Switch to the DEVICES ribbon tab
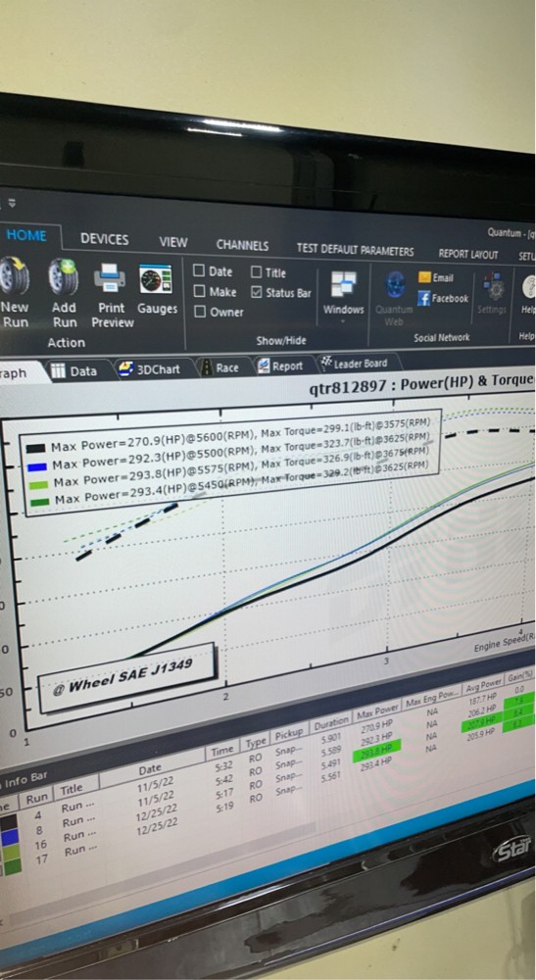The width and height of the screenshot is (536, 980). tap(104, 239)
